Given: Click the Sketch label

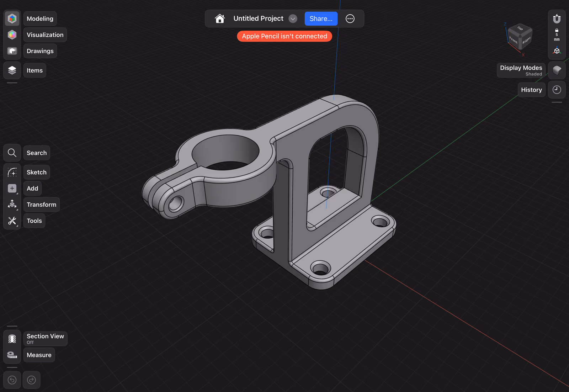Looking at the screenshot, I should [37, 172].
